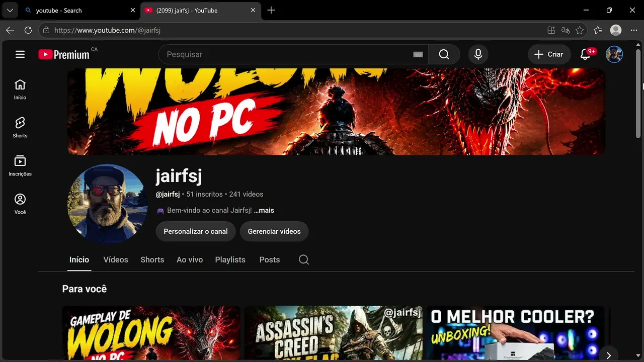Open the YouTube guide hamburger menu
Image resolution: width=644 pixels, height=362 pixels.
(20, 54)
